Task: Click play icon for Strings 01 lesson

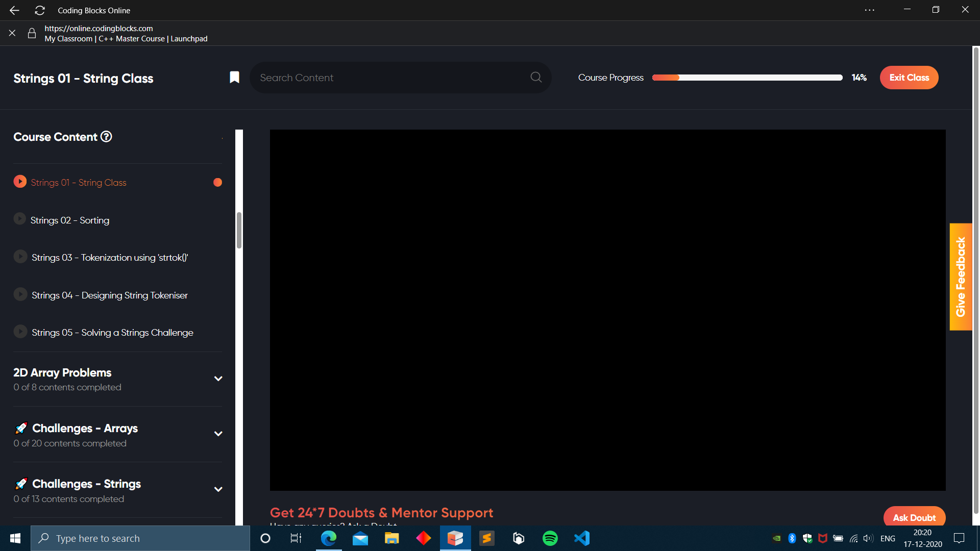Action: (x=20, y=182)
